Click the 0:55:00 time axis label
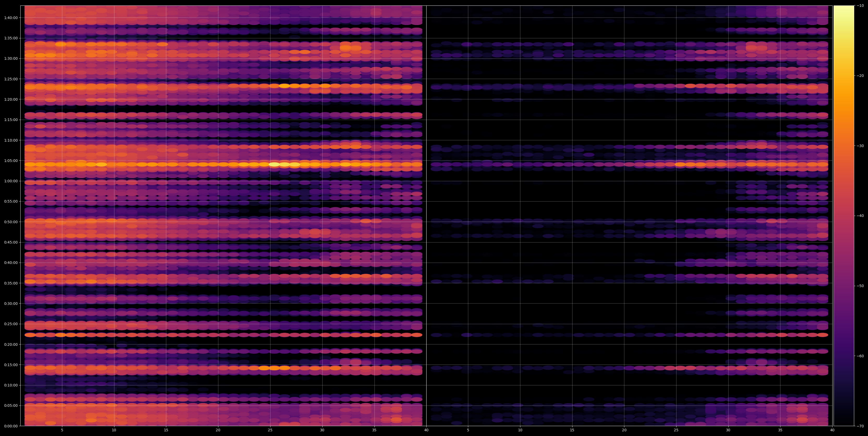The width and height of the screenshot is (868, 436). (x=11, y=201)
